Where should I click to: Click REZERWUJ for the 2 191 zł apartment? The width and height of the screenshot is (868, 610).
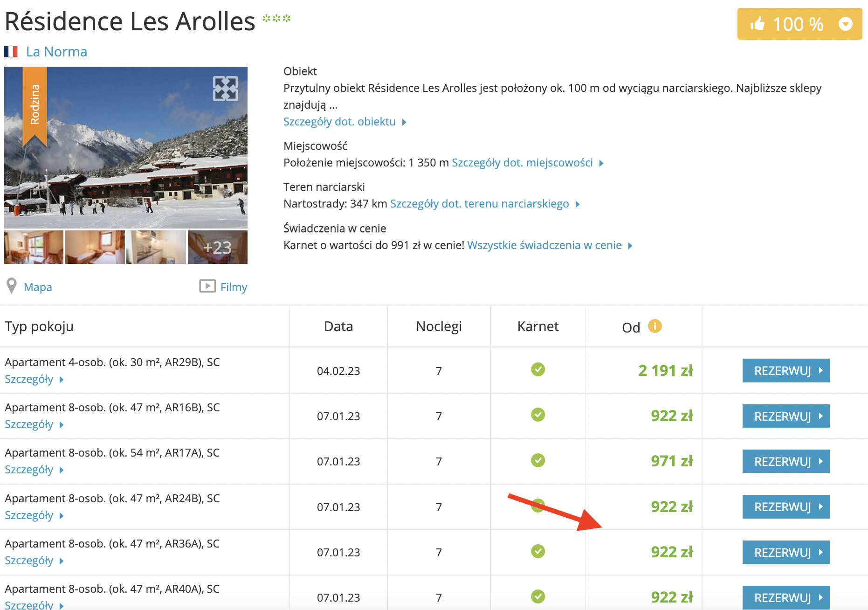click(x=786, y=371)
